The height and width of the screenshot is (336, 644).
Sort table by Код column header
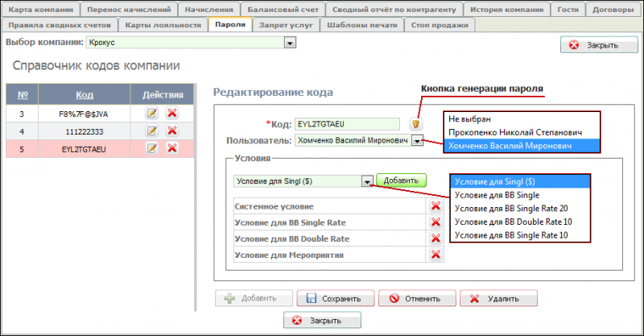pos(79,94)
